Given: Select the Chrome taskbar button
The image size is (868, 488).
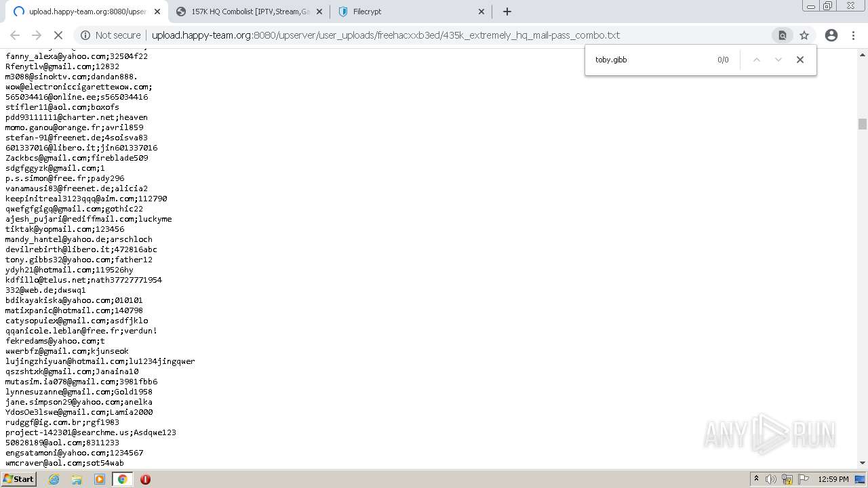Looking at the screenshot, I should [122, 479].
